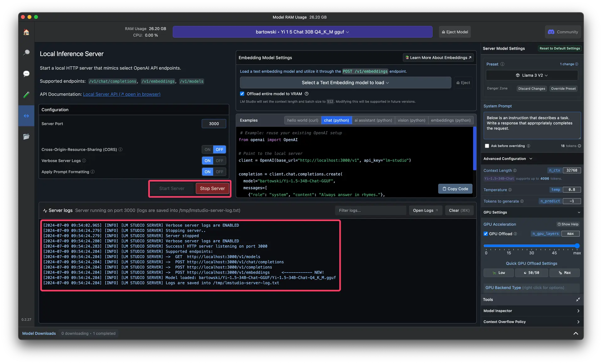This screenshot has width=602, height=364.
Task: Uncheck GPU Offload checkbox
Action: point(486,234)
